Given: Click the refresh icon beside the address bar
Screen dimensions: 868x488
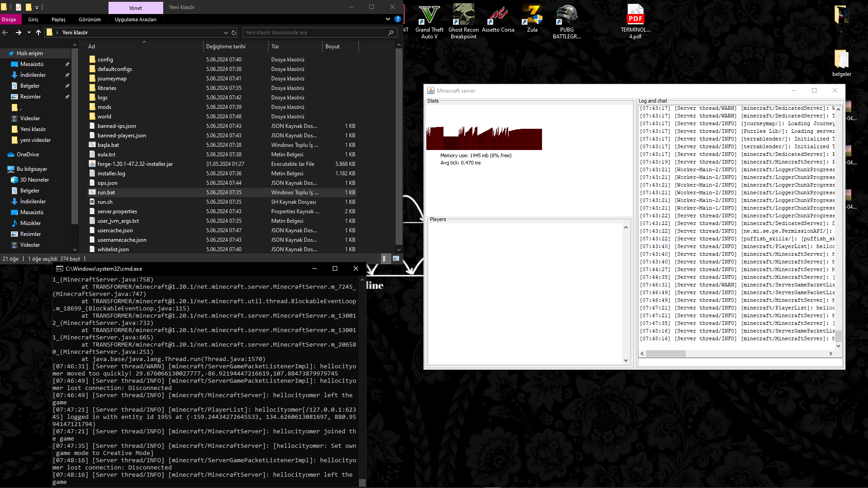Looking at the screenshot, I should pyautogui.click(x=234, y=33).
